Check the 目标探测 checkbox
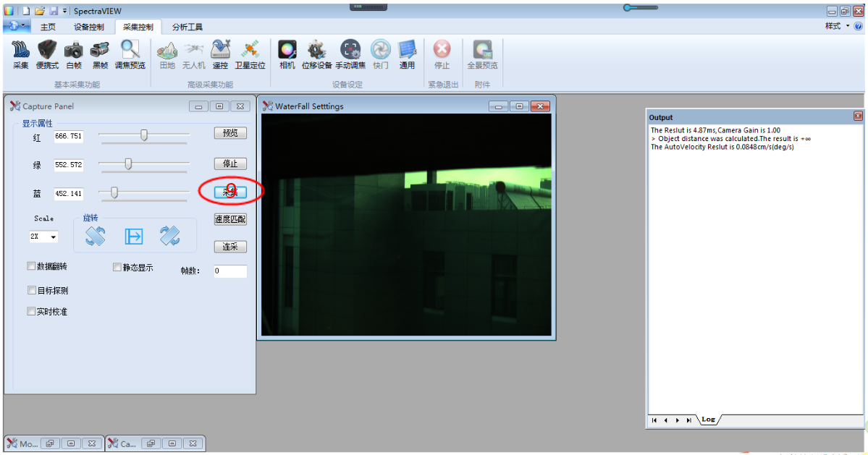This screenshot has height=455, width=868. click(x=31, y=290)
